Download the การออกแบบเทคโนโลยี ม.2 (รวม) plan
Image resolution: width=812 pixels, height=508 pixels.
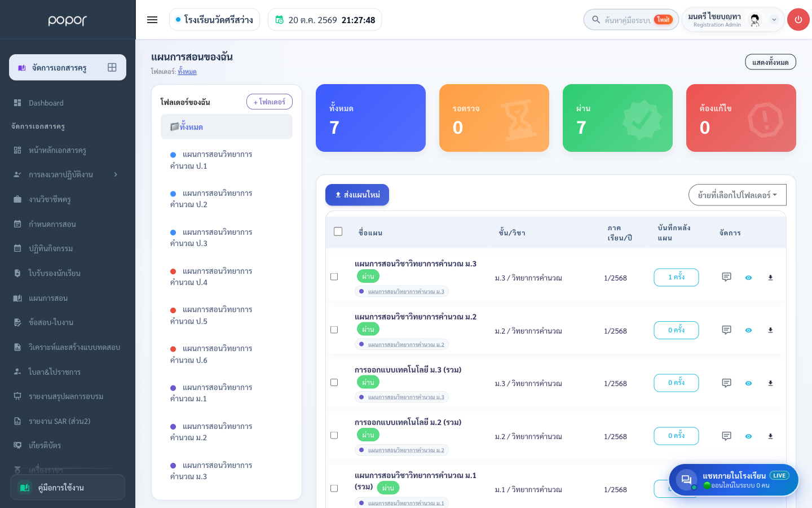770,436
